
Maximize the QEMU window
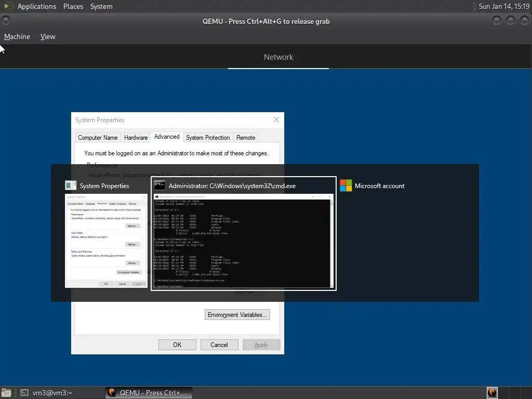click(x=510, y=21)
